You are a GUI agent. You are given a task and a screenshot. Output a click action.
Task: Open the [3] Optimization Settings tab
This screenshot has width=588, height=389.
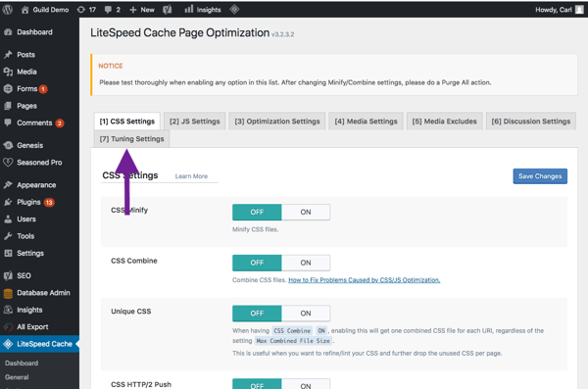coord(277,122)
